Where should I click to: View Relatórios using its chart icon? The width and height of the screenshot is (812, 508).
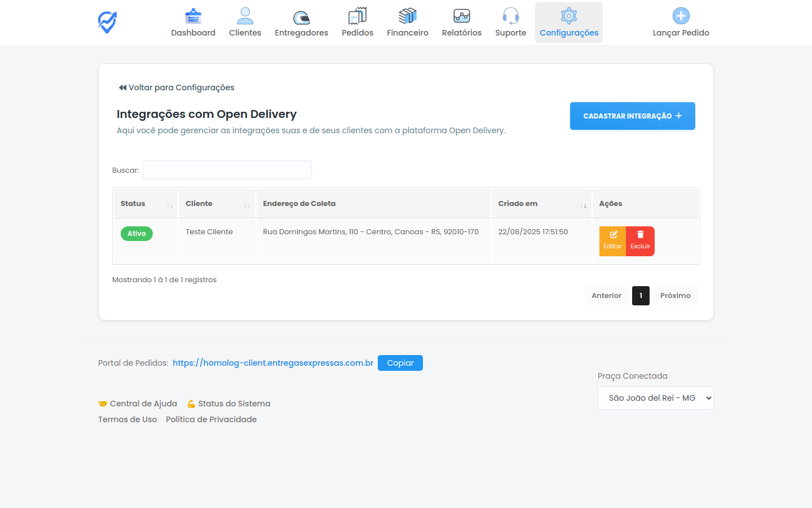click(461, 22)
